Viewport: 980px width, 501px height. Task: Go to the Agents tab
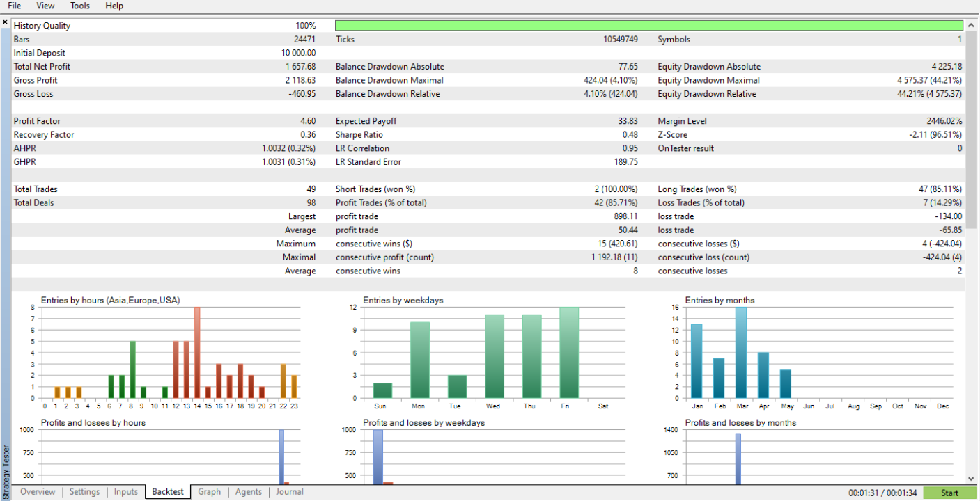[249, 492]
